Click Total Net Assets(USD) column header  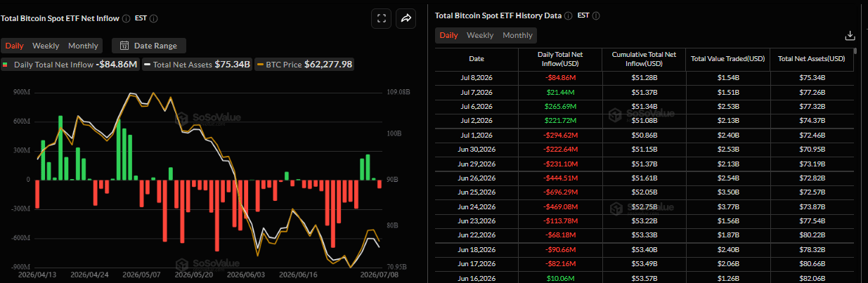(x=812, y=59)
